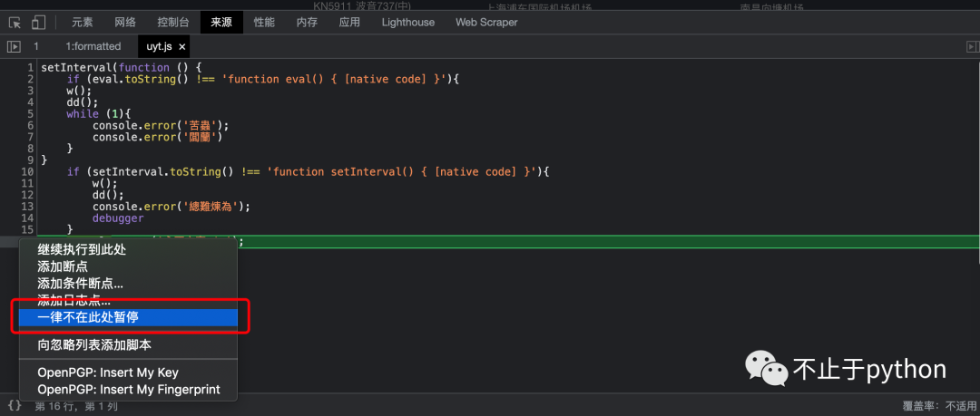This screenshot has width=980, height=416.
Task: Select 添加断点 in the context menu
Action: [x=63, y=266]
